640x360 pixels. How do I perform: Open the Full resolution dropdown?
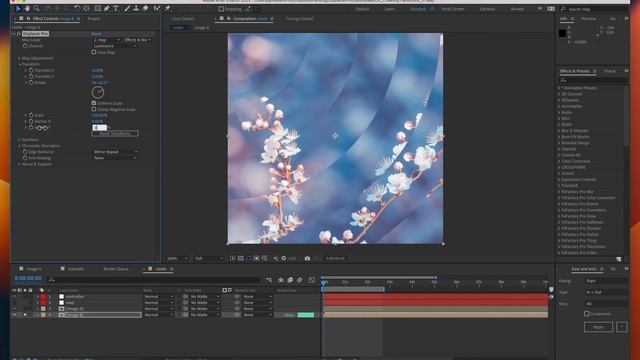[209, 258]
